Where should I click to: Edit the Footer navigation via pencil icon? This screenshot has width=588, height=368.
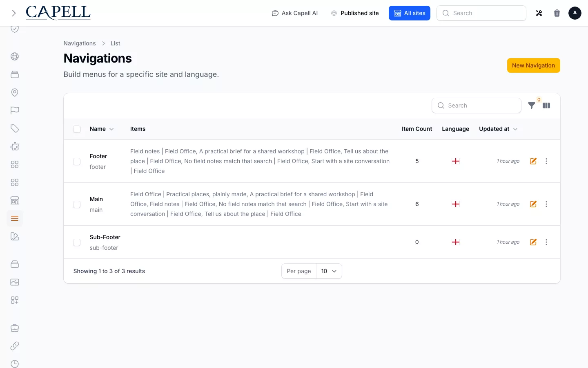click(x=533, y=161)
